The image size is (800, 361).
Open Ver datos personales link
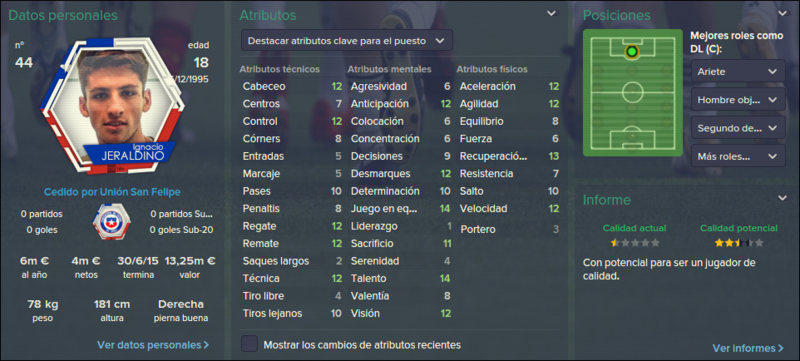[x=153, y=345]
